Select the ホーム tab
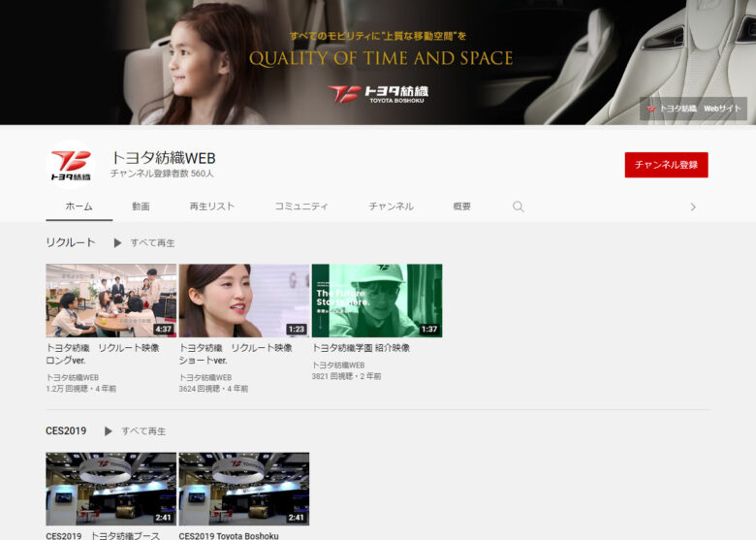The width and height of the screenshot is (756, 540). point(79,206)
